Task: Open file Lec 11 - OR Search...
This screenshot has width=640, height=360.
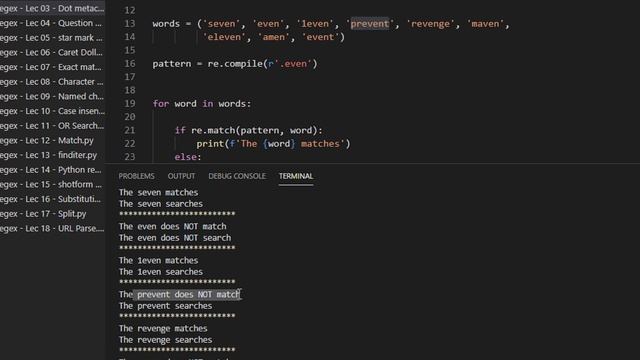Action: pos(52,126)
